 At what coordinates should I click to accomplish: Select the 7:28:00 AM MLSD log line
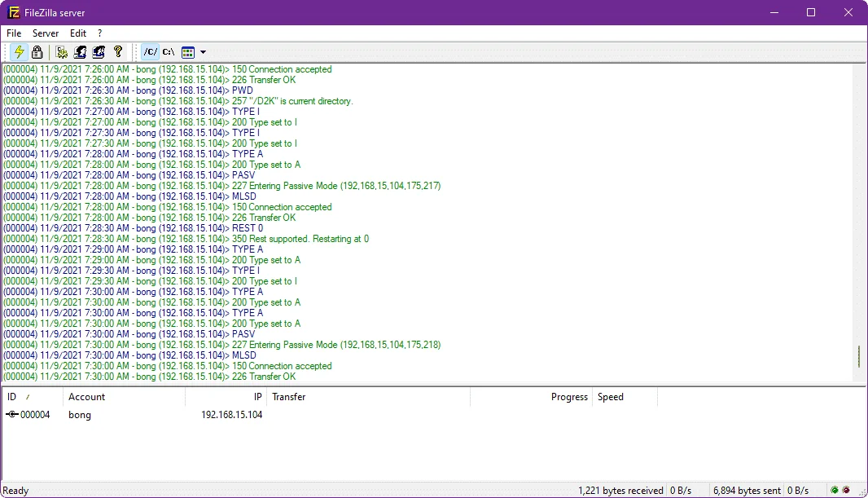click(129, 196)
